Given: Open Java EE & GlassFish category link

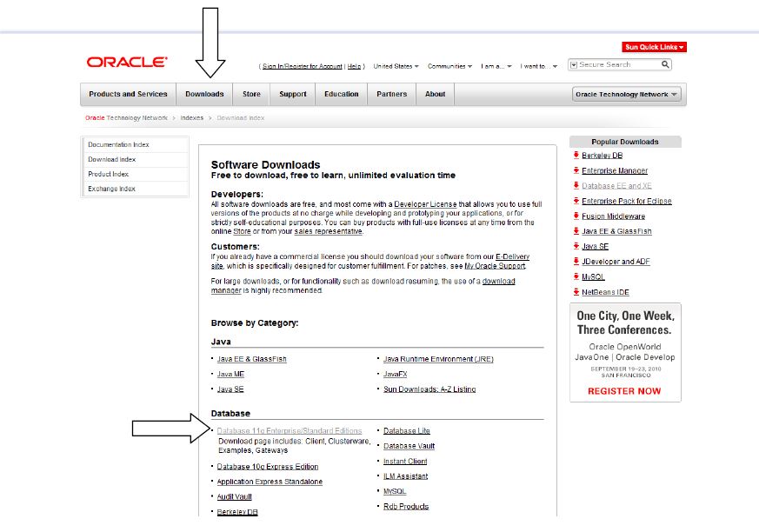Looking at the screenshot, I should (252, 359).
